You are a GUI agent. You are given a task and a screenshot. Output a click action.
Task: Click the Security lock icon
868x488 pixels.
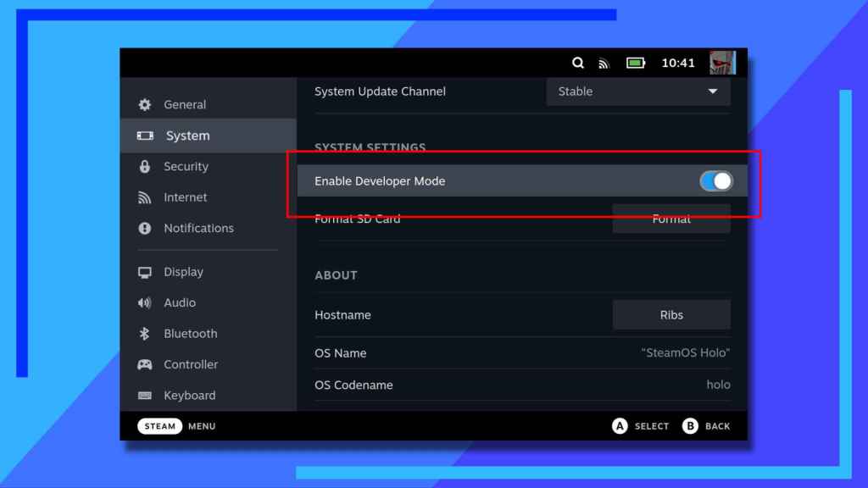[144, 167]
